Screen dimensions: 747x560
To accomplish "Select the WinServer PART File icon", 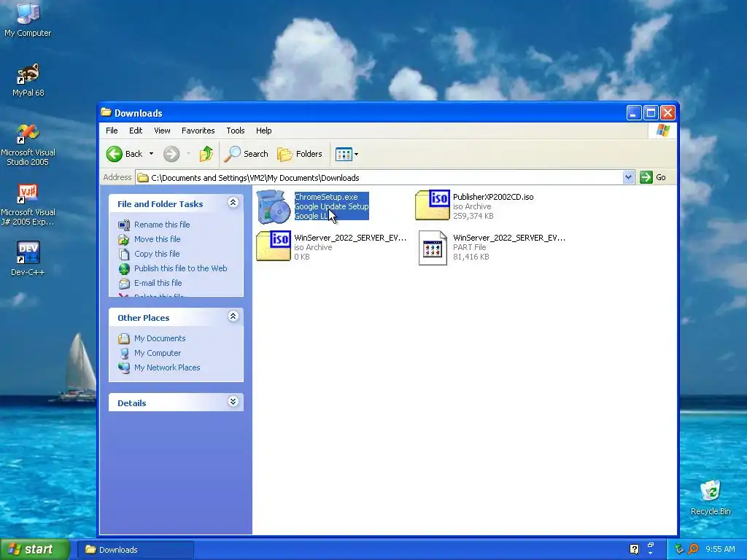I will point(433,248).
